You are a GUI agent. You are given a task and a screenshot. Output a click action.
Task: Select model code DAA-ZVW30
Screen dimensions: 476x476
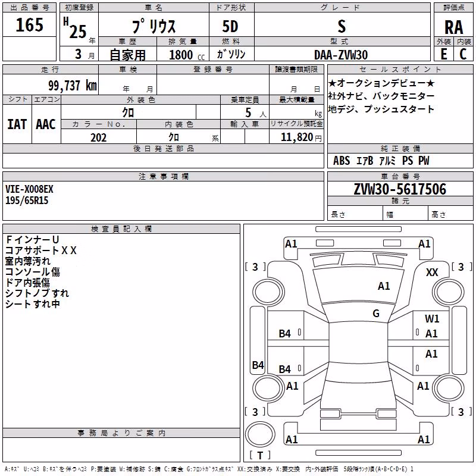coord(341,55)
